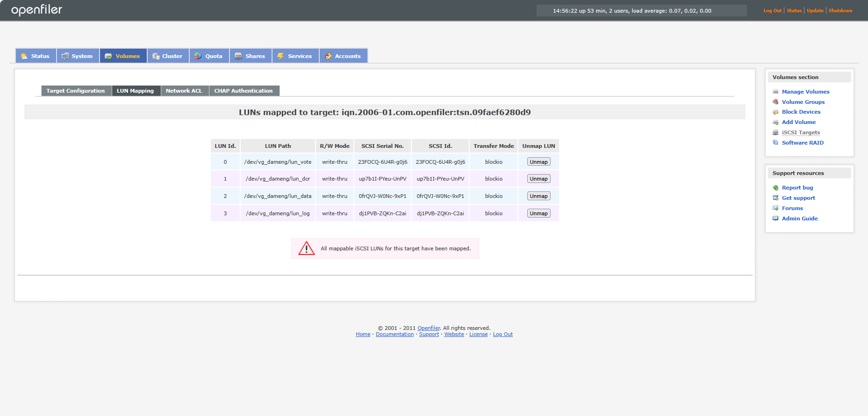Click the Status link in top bar

794,10
